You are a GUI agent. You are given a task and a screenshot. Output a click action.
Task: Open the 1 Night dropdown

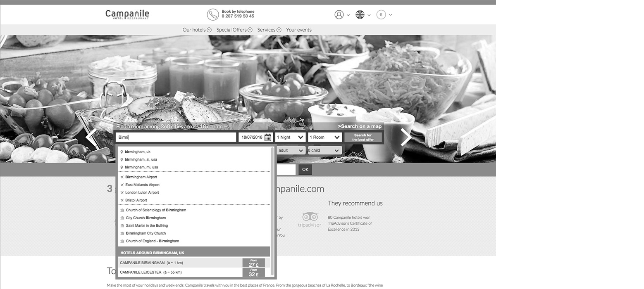click(x=291, y=137)
